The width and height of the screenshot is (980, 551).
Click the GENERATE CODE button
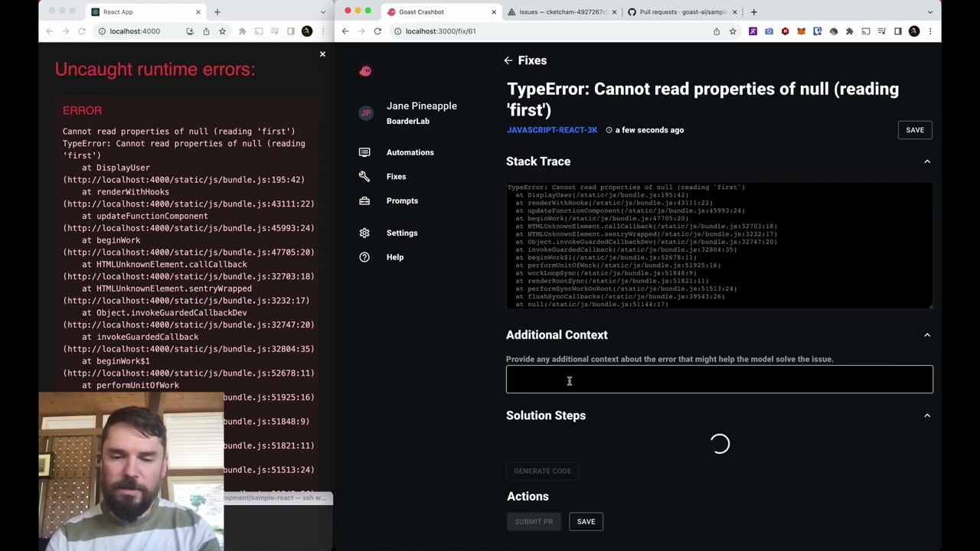click(x=543, y=471)
